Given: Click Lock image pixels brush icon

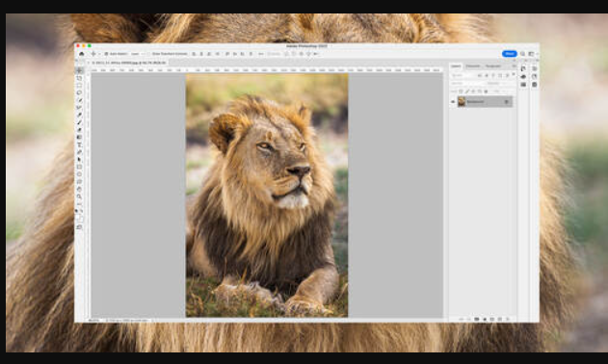Looking at the screenshot, I should [467, 91].
